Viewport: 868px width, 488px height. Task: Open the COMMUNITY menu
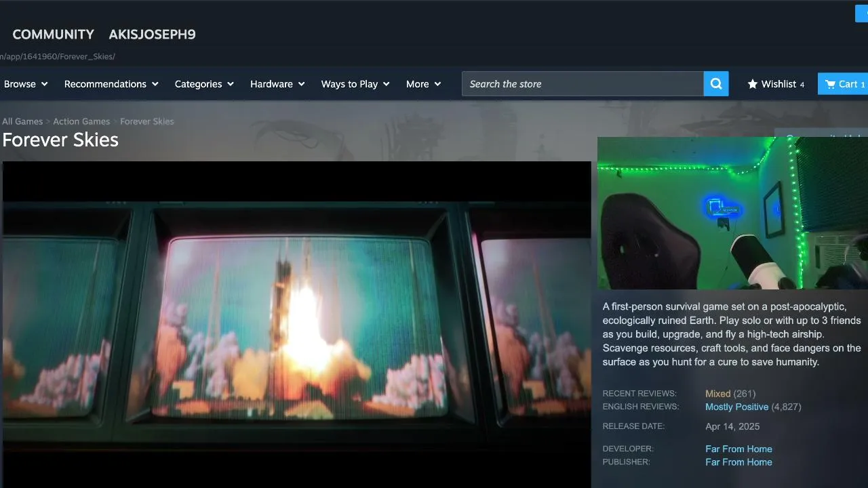pyautogui.click(x=54, y=35)
